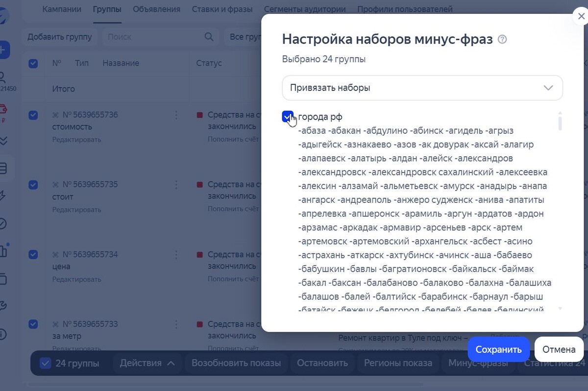The height and width of the screenshot is (391, 588).
Task: Expand the sidebar with the double chevron
Action: tap(3, 140)
